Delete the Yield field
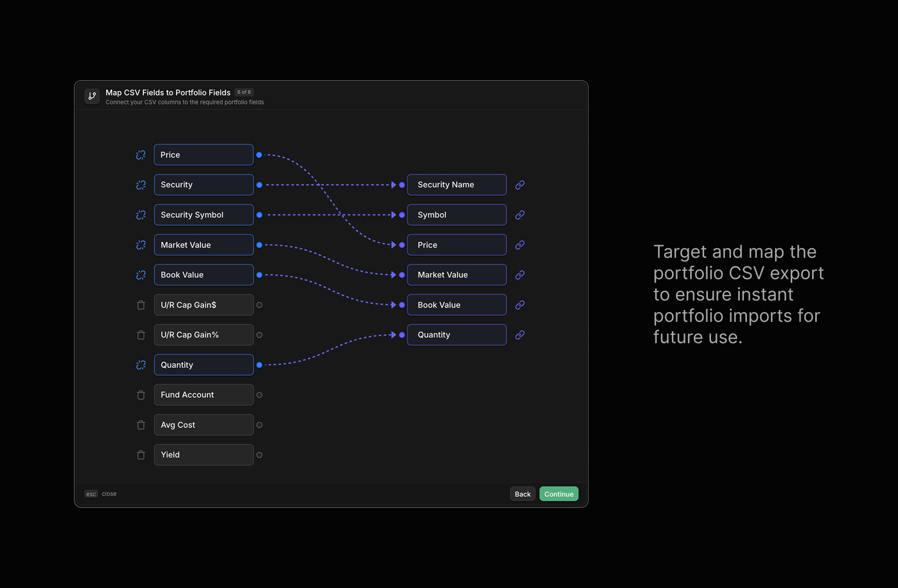 (141, 455)
